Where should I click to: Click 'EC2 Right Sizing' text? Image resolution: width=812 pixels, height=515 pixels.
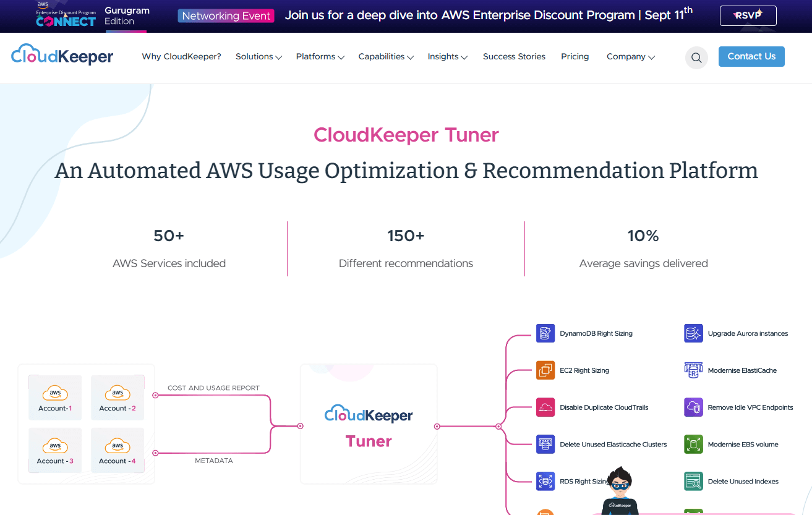(x=584, y=370)
